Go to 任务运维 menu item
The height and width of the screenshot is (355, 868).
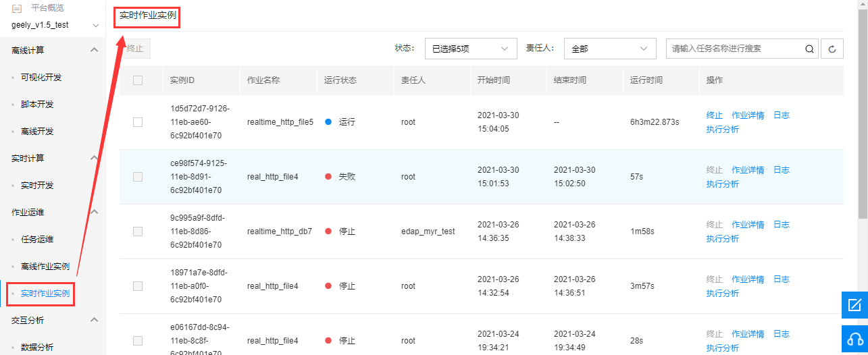click(37, 239)
